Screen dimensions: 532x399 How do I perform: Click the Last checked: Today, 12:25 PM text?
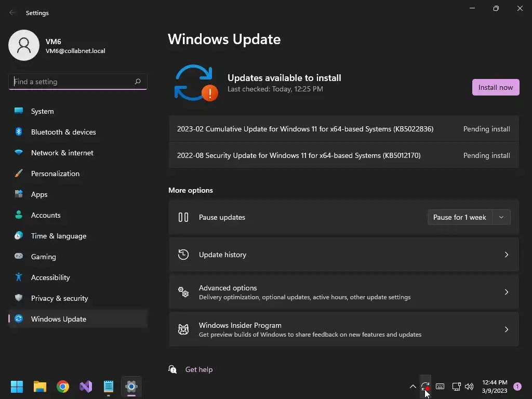coord(275,89)
